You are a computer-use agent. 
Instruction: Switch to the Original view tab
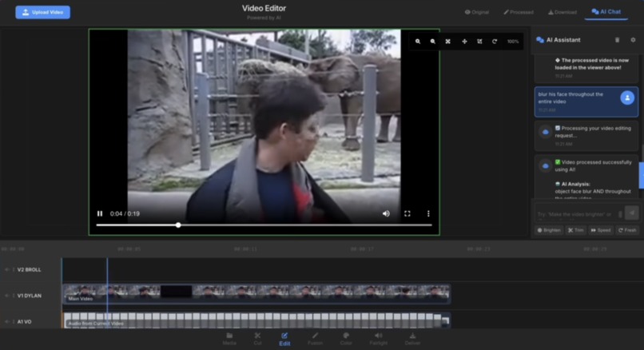[477, 12]
